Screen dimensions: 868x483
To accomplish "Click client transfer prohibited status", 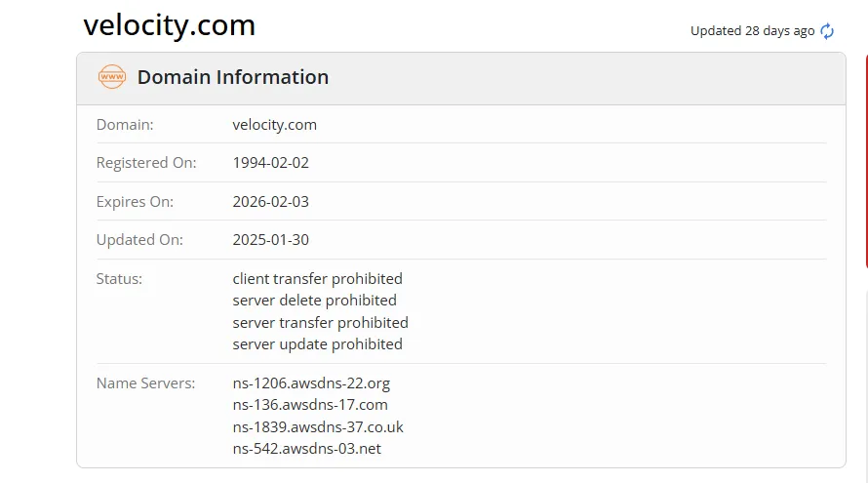I will coord(317,279).
